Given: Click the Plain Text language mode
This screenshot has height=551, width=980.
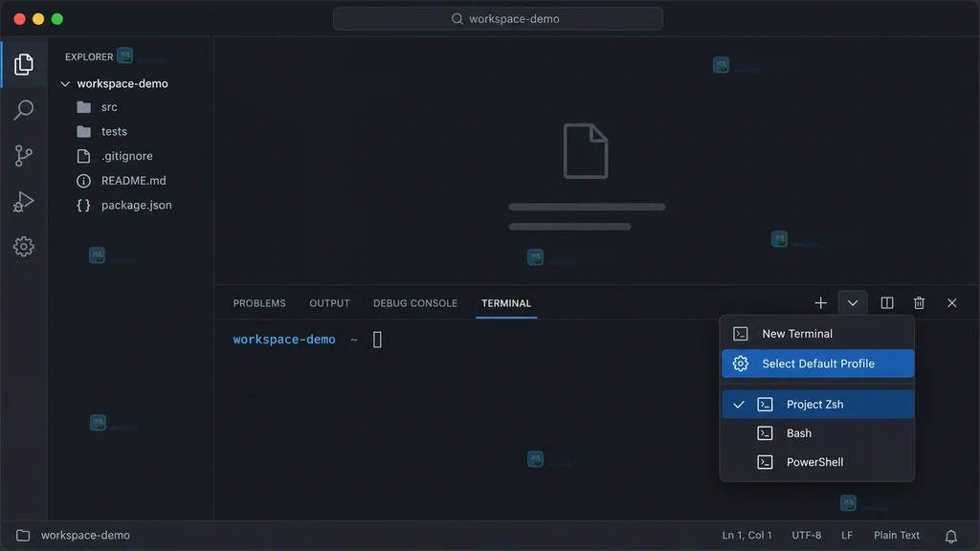Looking at the screenshot, I should [896, 536].
